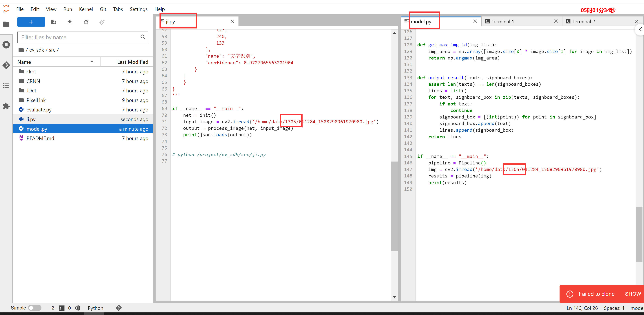Viewport: 644px width, 315px height.
Task: Toggle the Simple interface mode switch
Action: click(35, 308)
